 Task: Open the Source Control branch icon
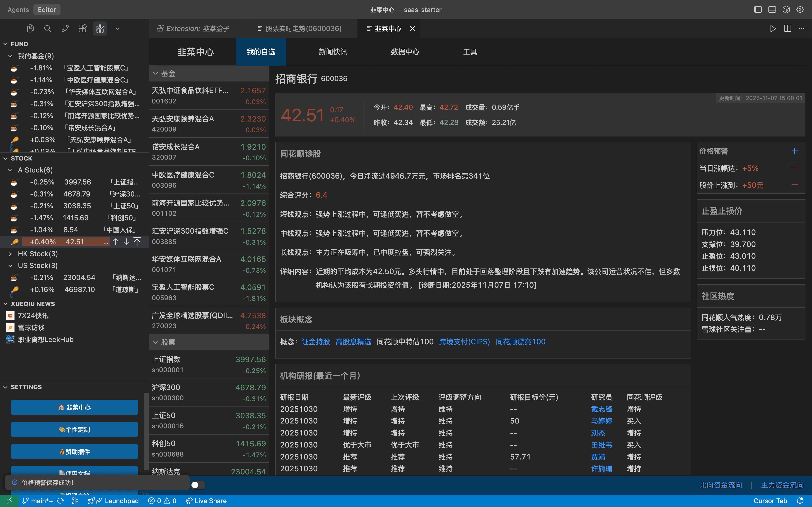65,29
